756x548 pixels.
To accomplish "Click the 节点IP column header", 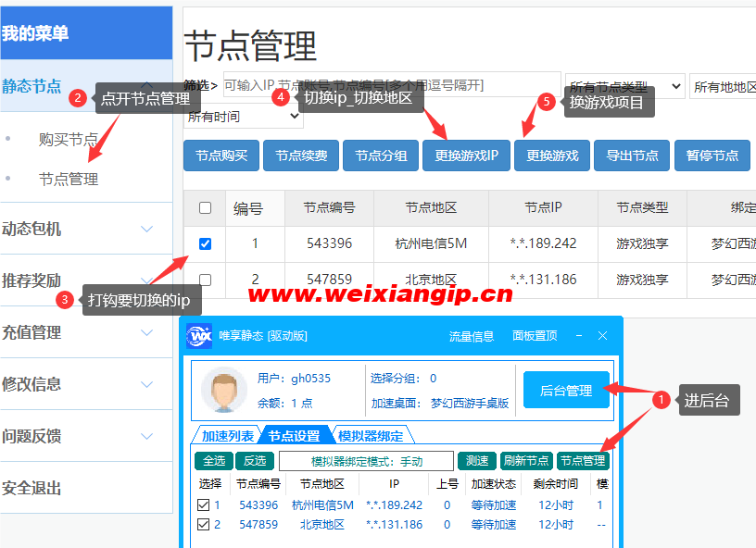I will pyautogui.click(x=543, y=208).
